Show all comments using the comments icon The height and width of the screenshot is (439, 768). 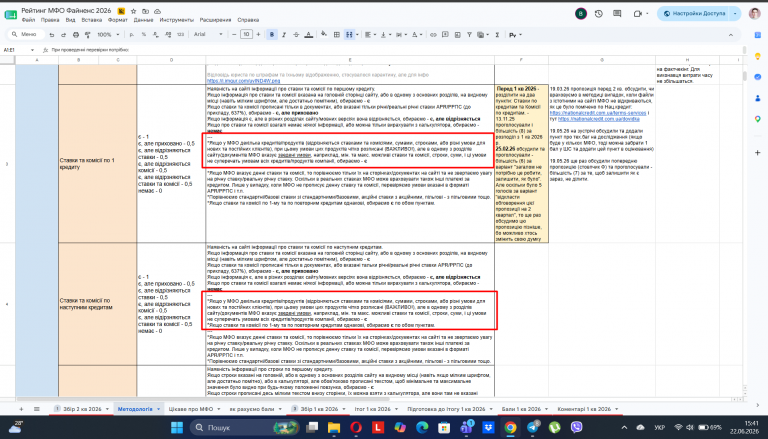(x=617, y=14)
